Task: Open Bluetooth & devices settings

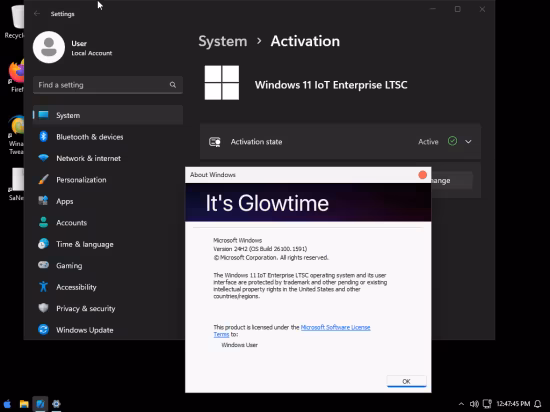Action: point(108,137)
